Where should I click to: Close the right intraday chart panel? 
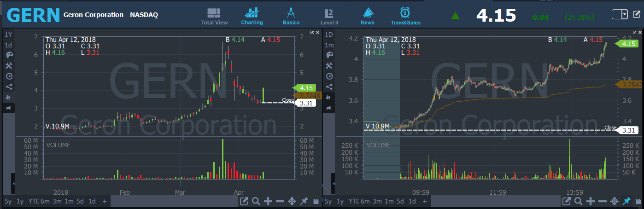point(640,33)
